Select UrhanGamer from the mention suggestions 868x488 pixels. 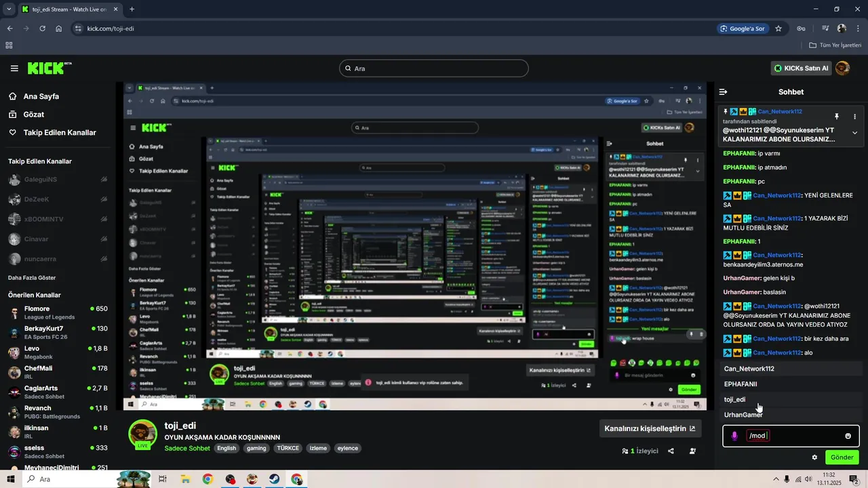[791, 415]
